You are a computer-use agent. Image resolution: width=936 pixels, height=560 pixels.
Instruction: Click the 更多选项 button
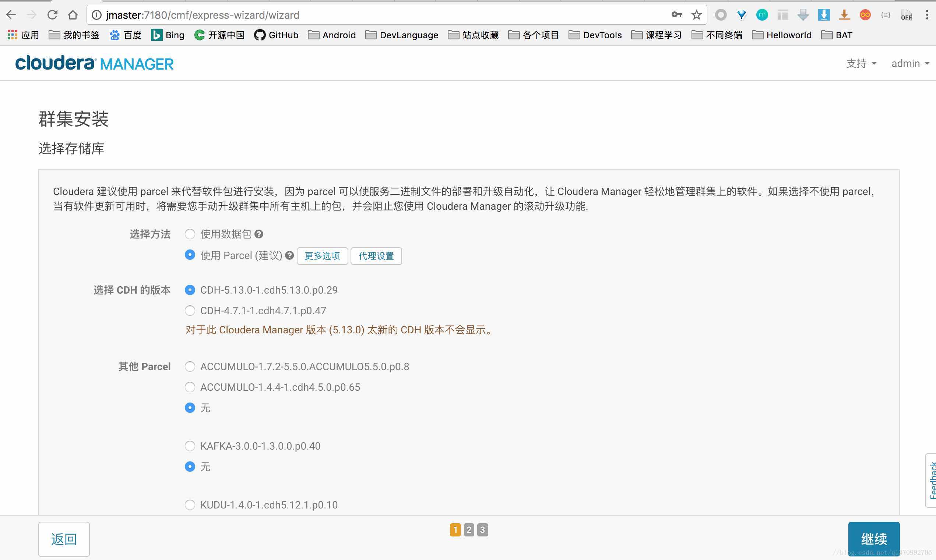[323, 256]
